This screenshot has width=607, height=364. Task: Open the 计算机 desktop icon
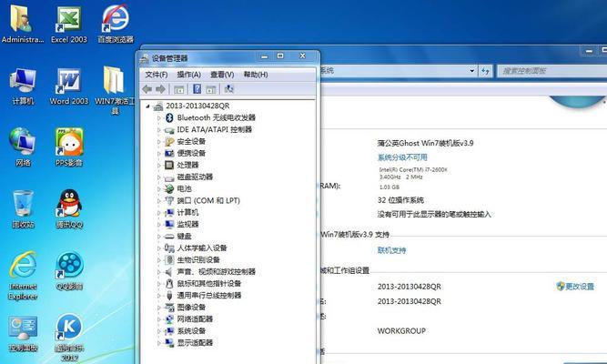pyautogui.click(x=23, y=86)
